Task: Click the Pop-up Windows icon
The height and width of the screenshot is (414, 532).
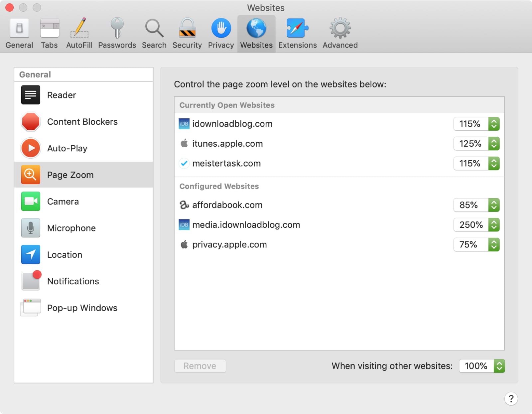Action: coord(31,308)
